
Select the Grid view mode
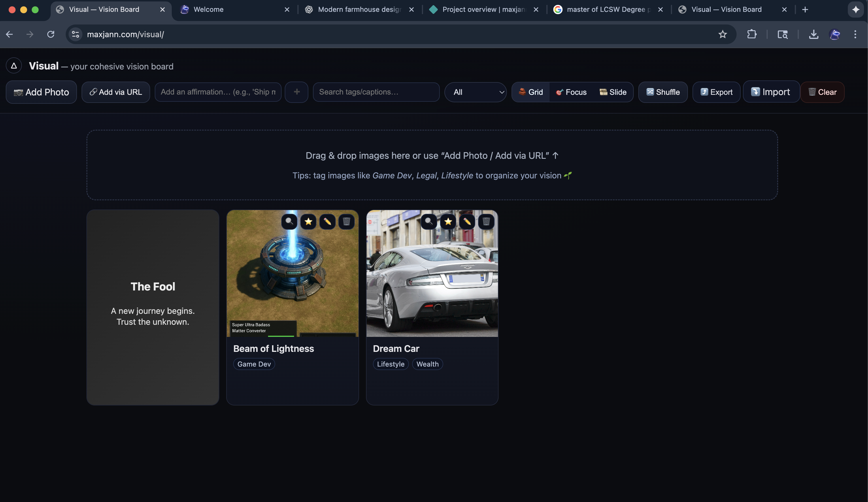point(531,92)
